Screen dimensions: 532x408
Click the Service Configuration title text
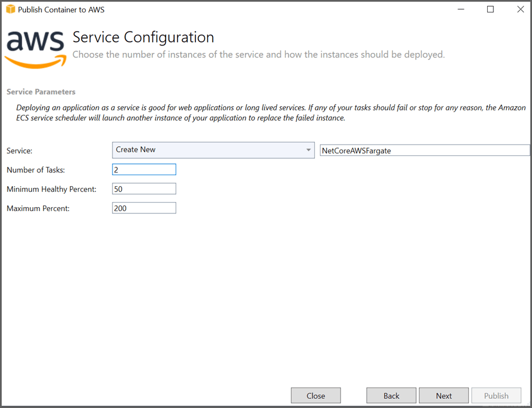pos(143,37)
